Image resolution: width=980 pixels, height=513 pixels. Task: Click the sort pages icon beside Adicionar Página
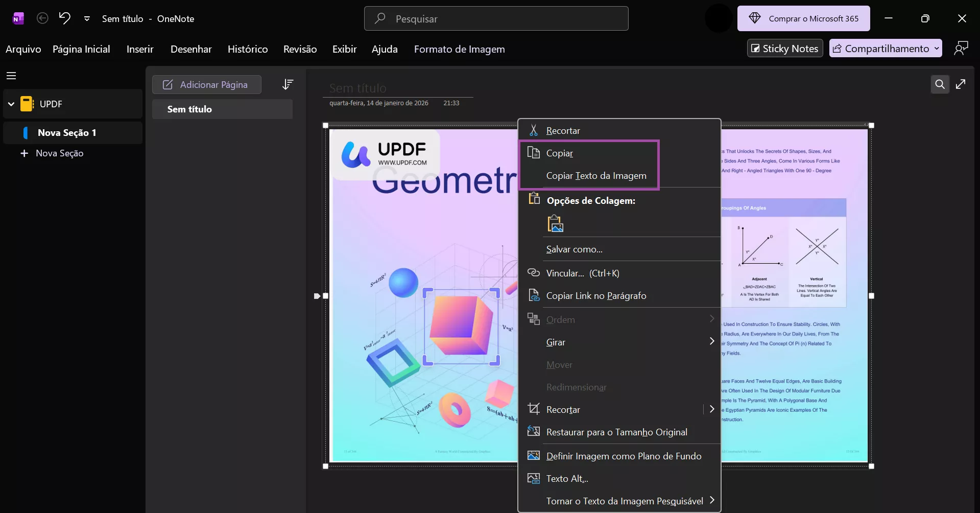pyautogui.click(x=288, y=84)
